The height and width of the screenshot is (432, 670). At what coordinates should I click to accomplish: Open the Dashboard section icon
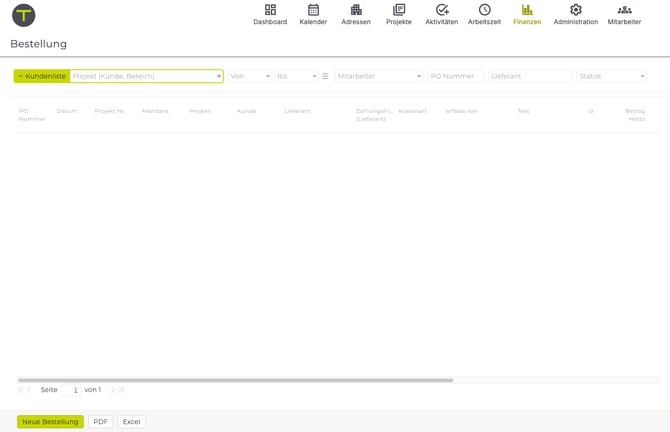tap(270, 10)
